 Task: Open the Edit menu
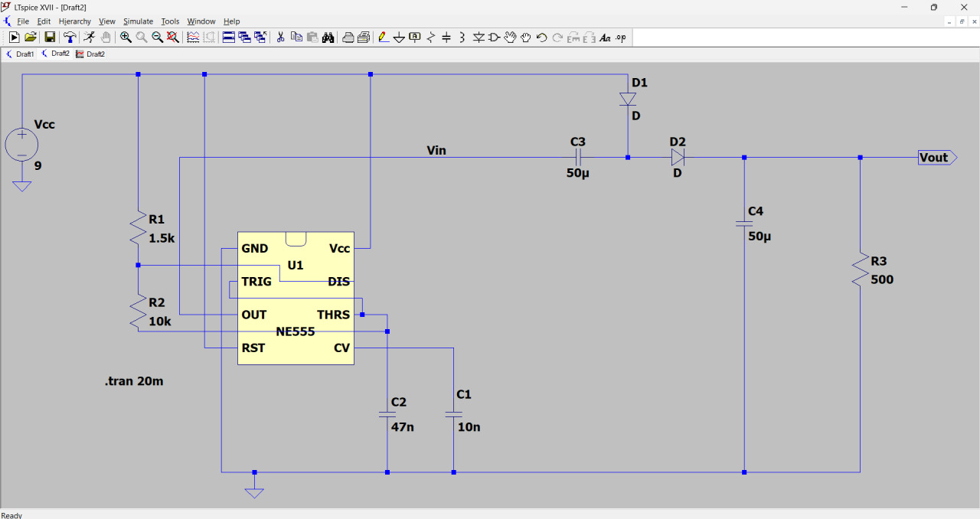point(44,21)
